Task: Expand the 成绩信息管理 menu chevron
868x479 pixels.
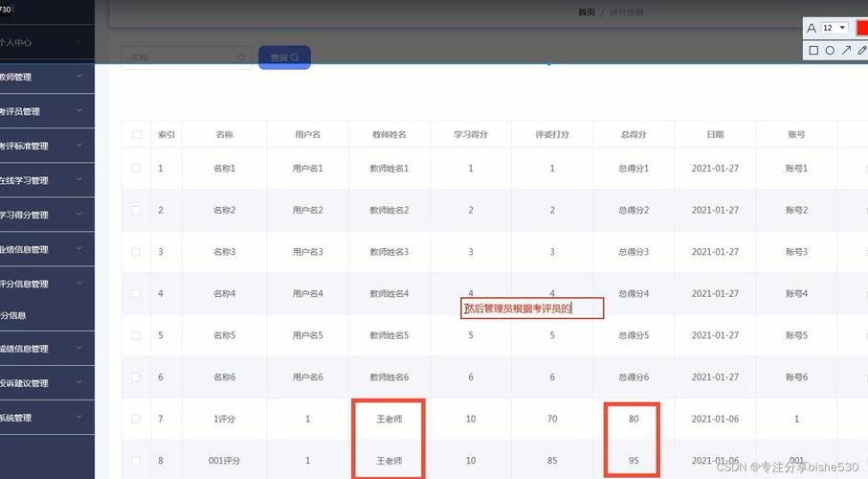Action: (x=79, y=348)
